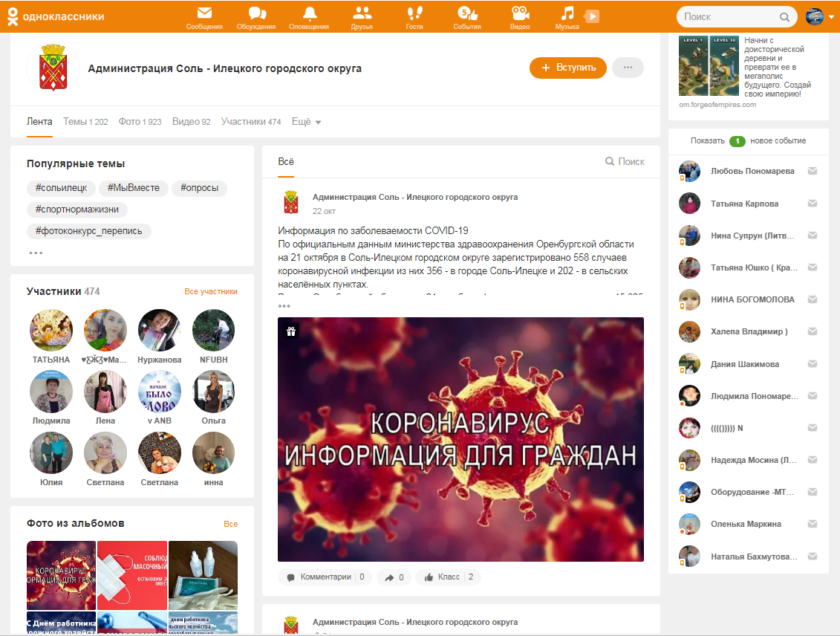Send message to Любовь Пономарева via envelope
This screenshot has height=636, width=840.
coord(813,171)
